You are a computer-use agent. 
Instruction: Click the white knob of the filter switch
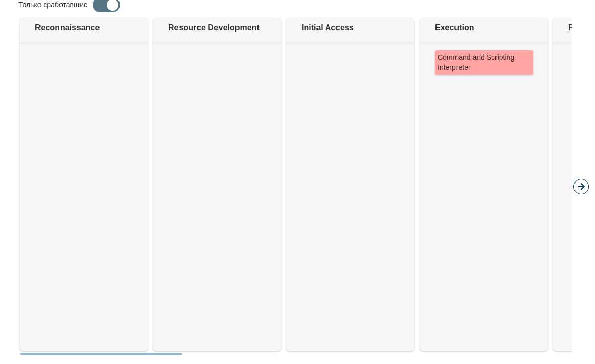(x=113, y=5)
